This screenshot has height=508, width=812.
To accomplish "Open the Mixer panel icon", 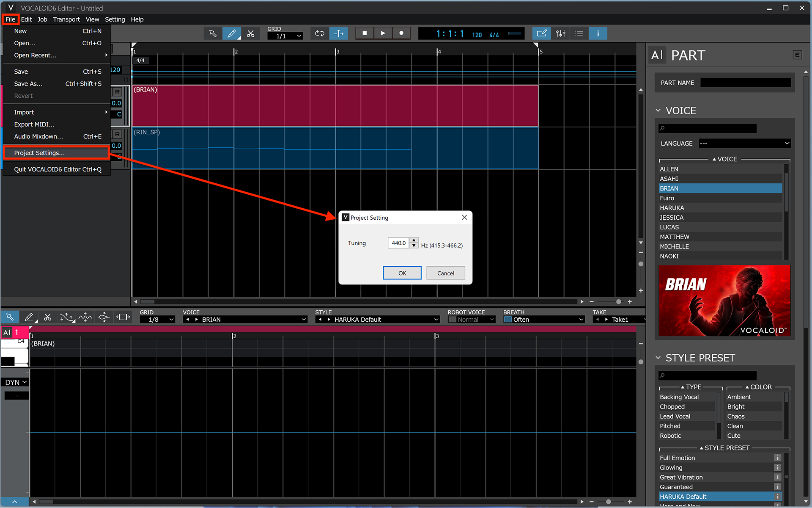I will pos(561,33).
